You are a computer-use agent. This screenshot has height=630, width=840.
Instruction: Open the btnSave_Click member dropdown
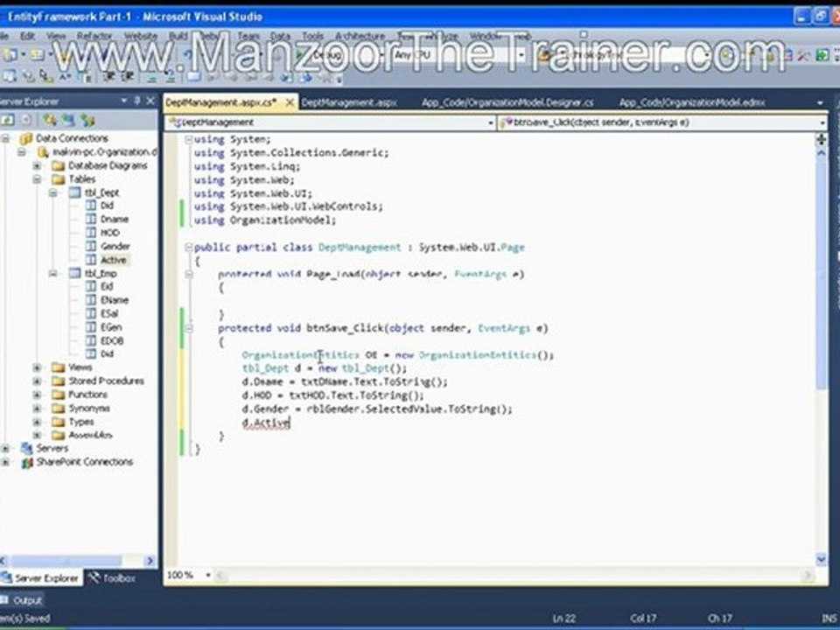(x=822, y=122)
